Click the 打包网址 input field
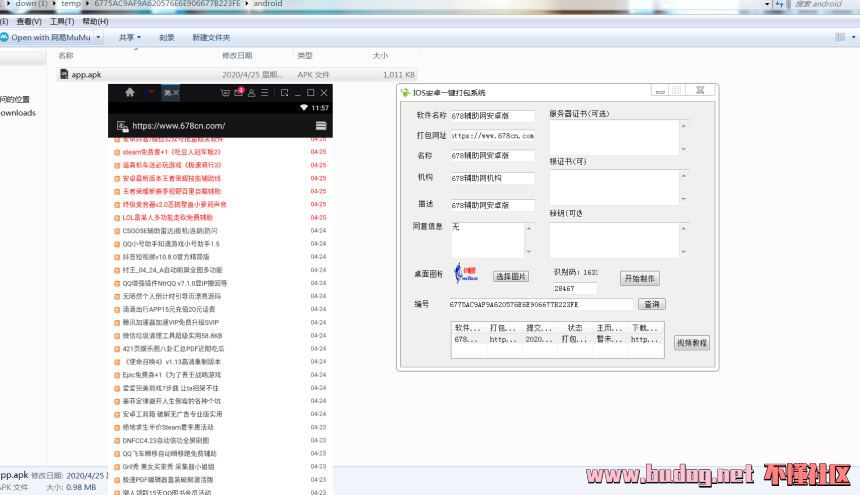This screenshot has height=495, width=860. point(493,135)
